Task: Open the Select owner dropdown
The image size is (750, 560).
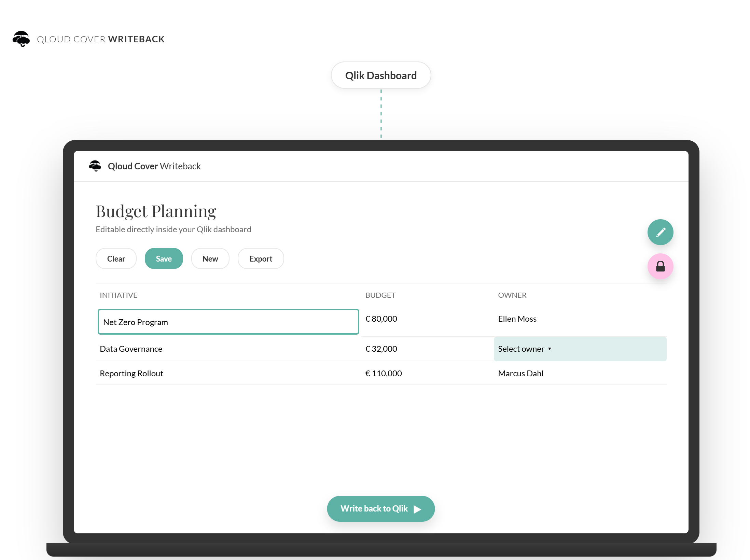Action: tap(580, 349)
